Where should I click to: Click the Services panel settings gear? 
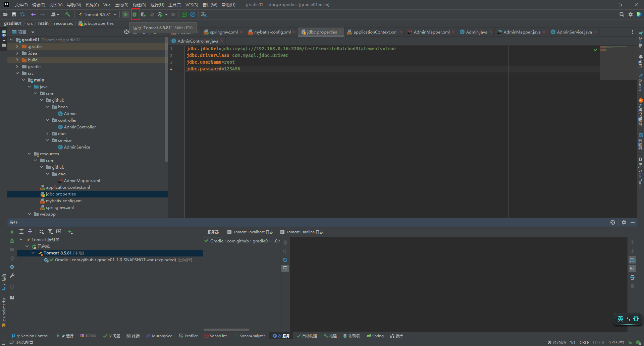[624, 222]
